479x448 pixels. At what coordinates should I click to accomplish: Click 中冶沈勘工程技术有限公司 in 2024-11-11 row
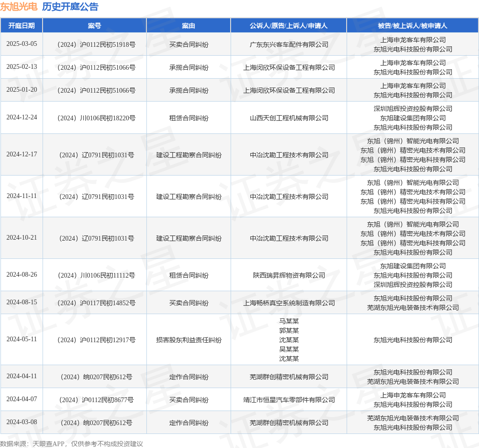pyautogui.click(x=289, y=197)
